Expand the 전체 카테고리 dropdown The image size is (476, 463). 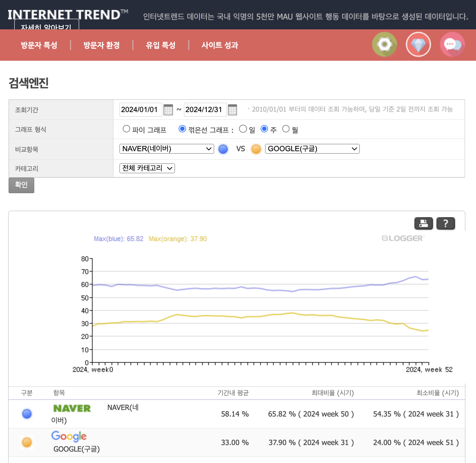[x=147, y=168]
